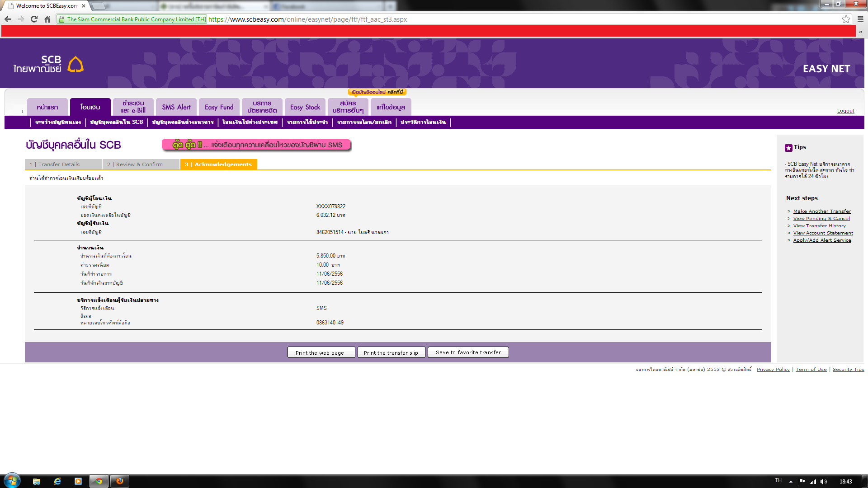
Task: Open the Windows Start orb
Action: click(x=12, y=481)
